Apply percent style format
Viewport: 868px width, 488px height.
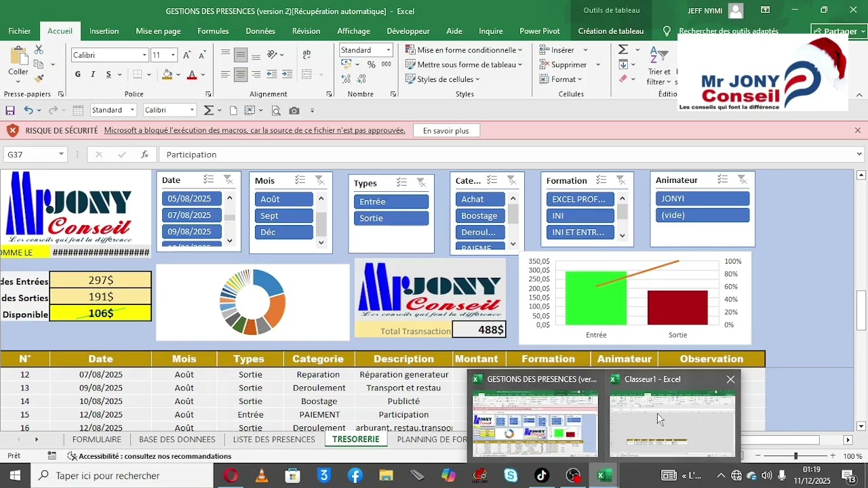click(371, 64)
